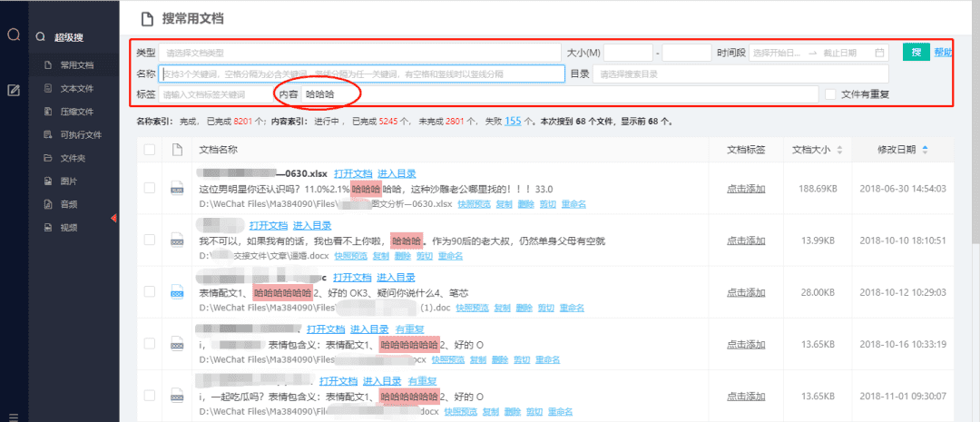980x422 pixels.
Task: Click 快照预览 in 0630.xlsx row
Action: click(474, 204)
